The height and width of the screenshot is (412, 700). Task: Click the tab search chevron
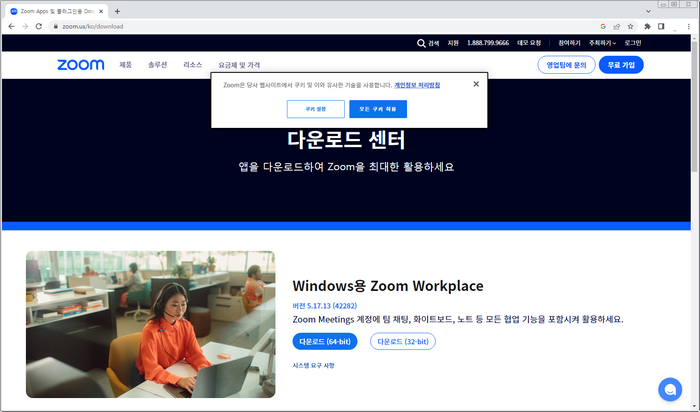pyautogui.click(x=648, y=11)
